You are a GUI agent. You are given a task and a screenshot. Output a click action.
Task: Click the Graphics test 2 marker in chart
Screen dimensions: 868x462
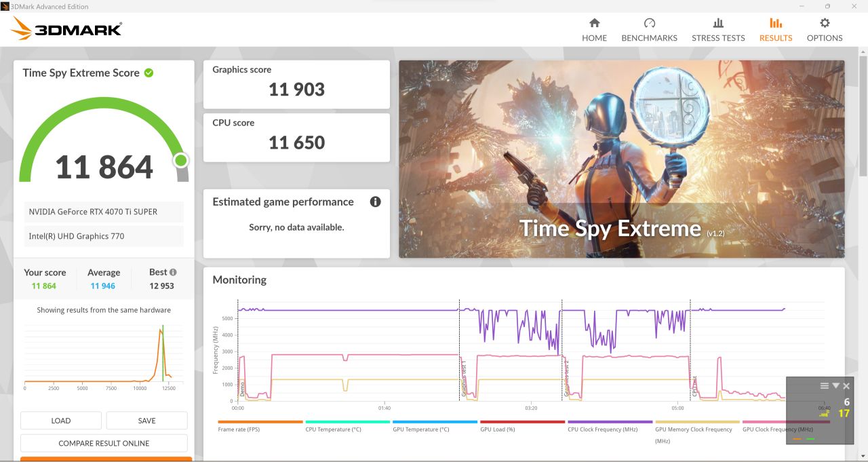point(566,378)
